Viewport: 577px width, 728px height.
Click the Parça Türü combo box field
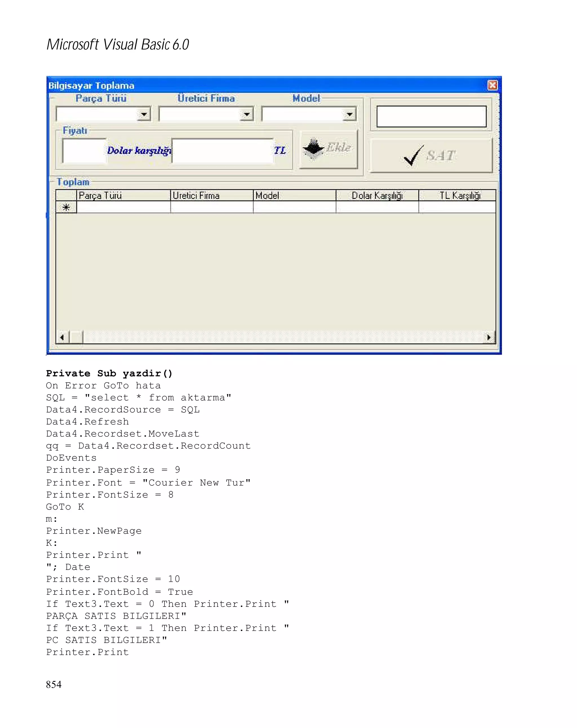pyautogui.click(x=103, y=114)
